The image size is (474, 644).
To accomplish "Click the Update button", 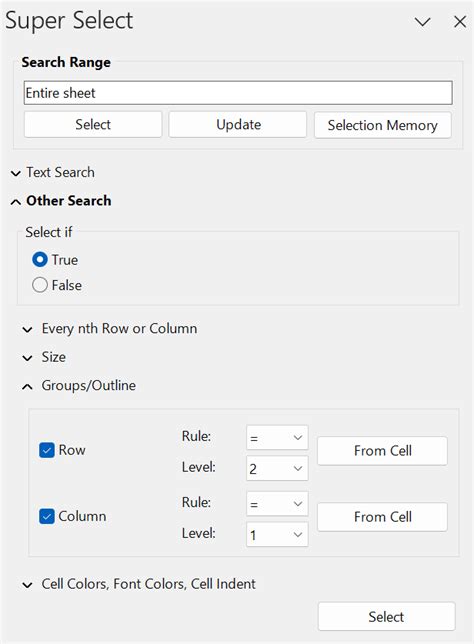I will (x=238, y=124).
